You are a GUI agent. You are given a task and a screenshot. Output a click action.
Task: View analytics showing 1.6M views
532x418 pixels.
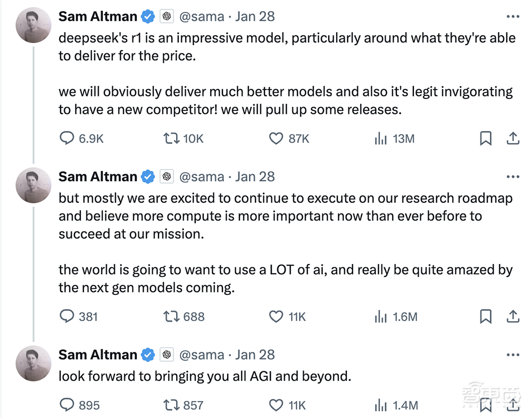(x=380, y=317)
